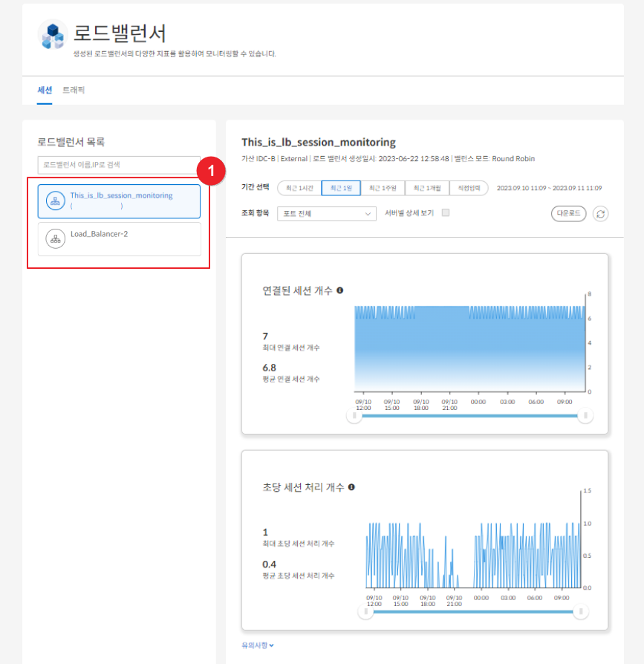644x664 pixels.
Task: Switch to the 트래픽 tab
Action: (x=74, y=90)
